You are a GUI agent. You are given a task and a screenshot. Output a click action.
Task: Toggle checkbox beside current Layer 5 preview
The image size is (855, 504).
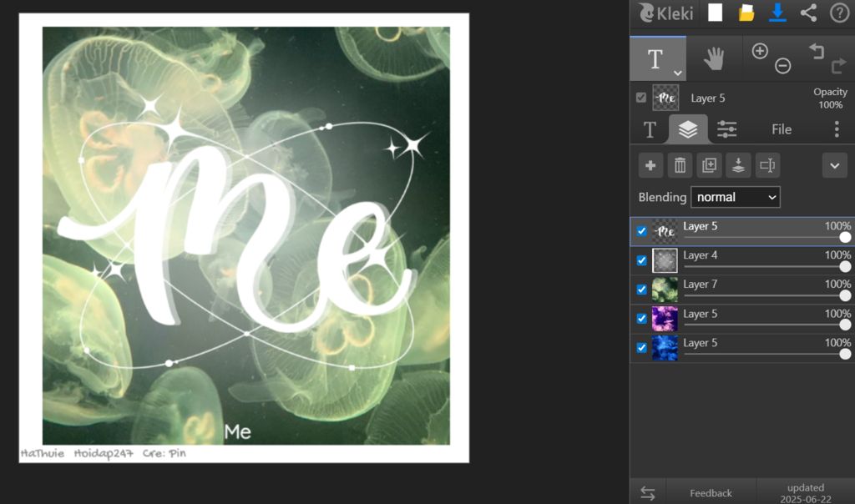coord(641,98)
